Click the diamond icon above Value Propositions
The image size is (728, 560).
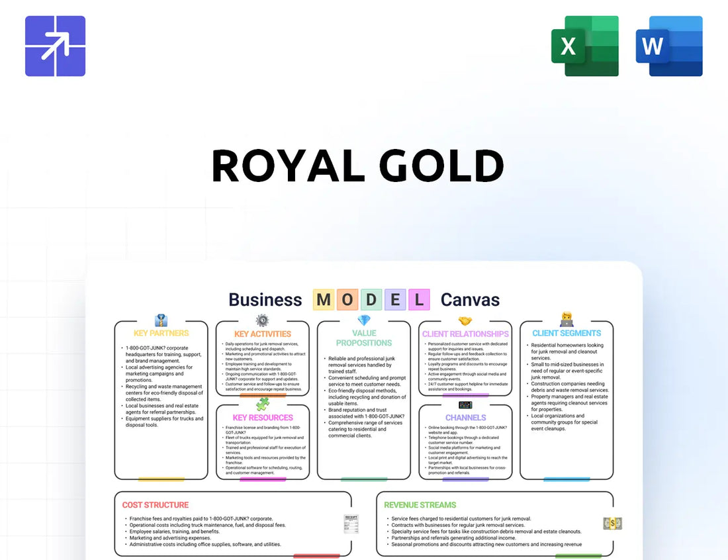364,320
